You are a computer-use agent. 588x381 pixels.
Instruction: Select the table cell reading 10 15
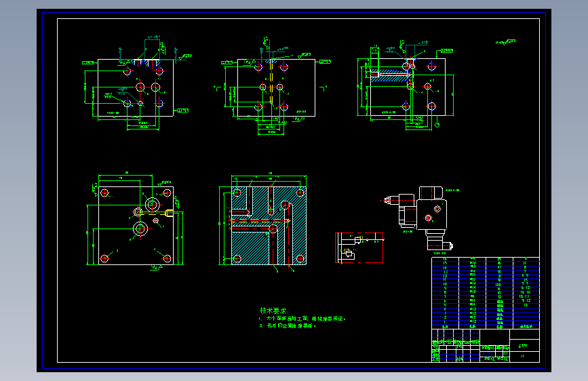[525, 297]
